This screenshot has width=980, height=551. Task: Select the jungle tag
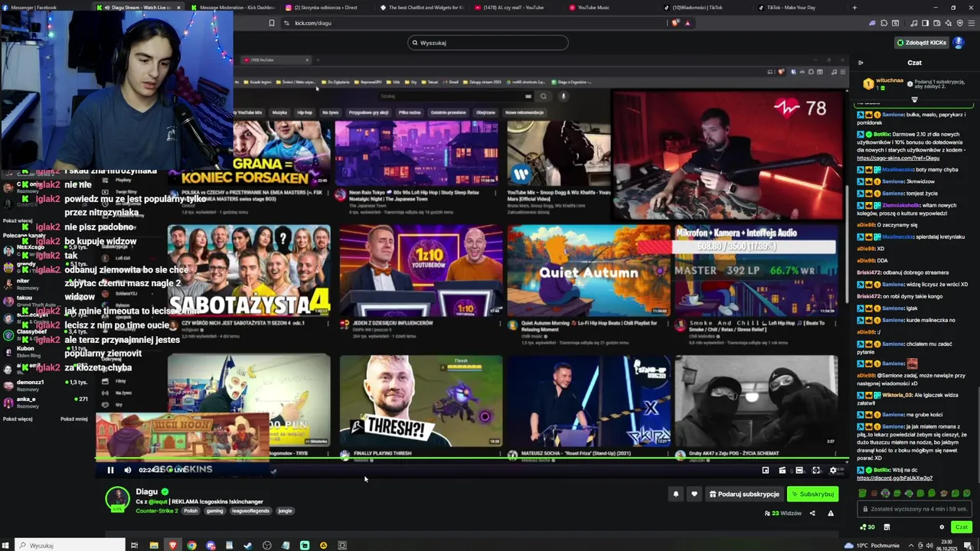(x=285, y=510)
